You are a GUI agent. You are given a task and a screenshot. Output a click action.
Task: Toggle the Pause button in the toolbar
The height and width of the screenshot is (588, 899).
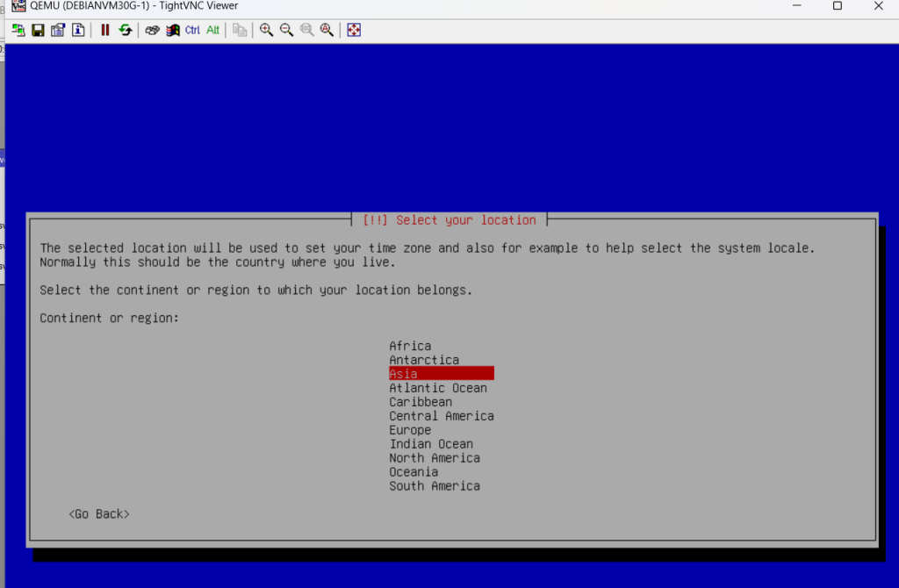tap(105, 30)
